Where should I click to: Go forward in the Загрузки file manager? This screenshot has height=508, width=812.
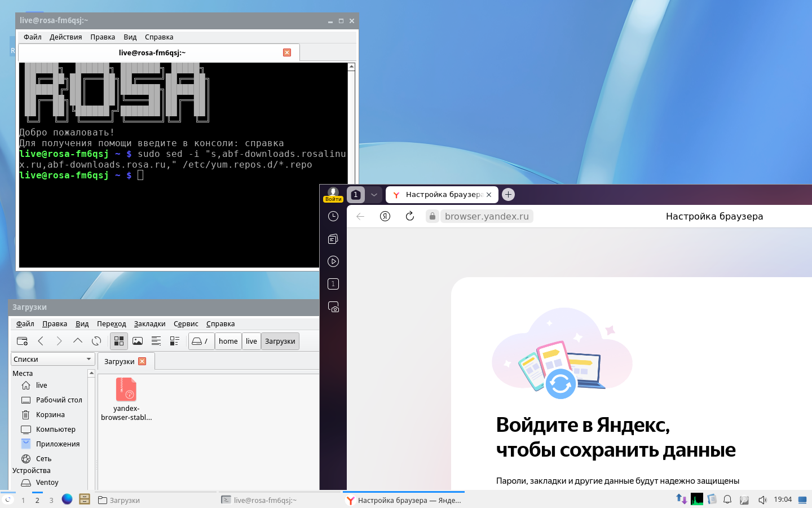59,341
